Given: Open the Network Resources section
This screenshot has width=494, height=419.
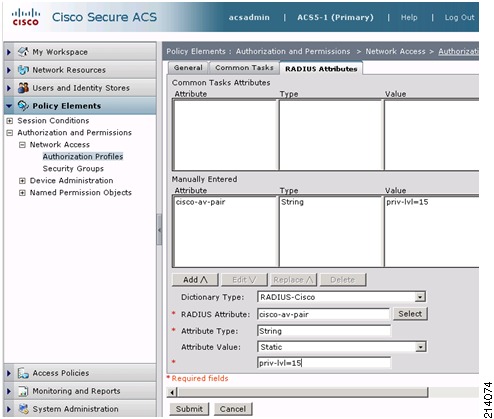Looking at the screenshot, I should tap(80, 70).
